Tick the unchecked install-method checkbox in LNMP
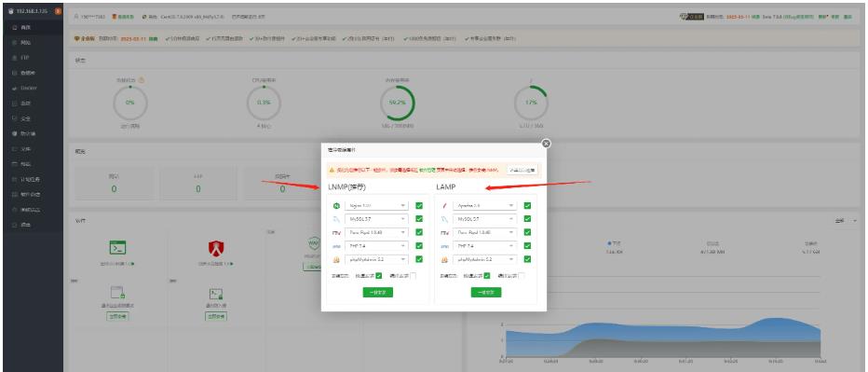 point(413,276)
